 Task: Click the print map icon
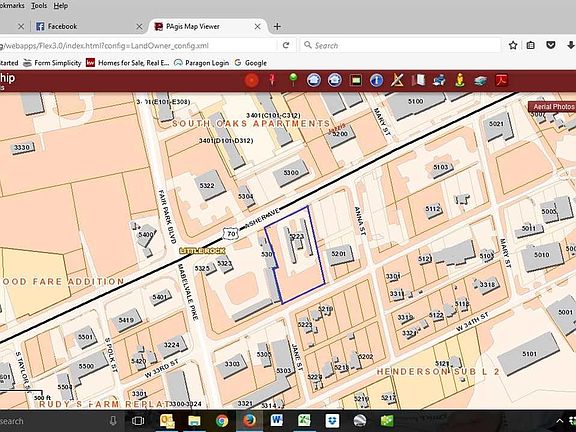click(x=439, y=80)
